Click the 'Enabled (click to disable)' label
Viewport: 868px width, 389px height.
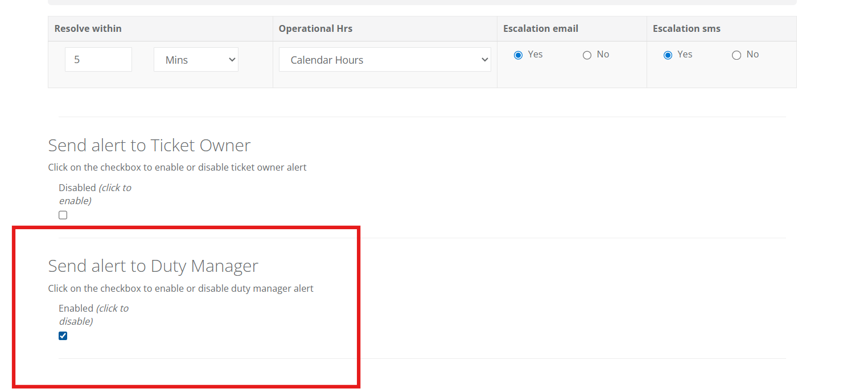tap(93, 314)
